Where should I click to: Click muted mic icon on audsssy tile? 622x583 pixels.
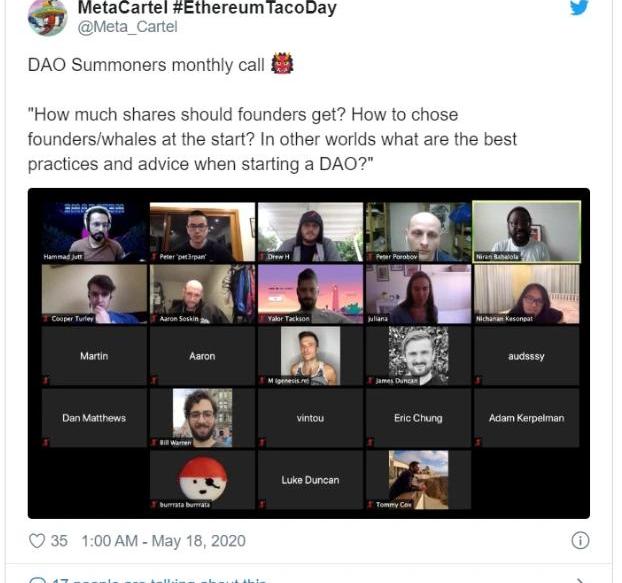(x=478, y=380)
